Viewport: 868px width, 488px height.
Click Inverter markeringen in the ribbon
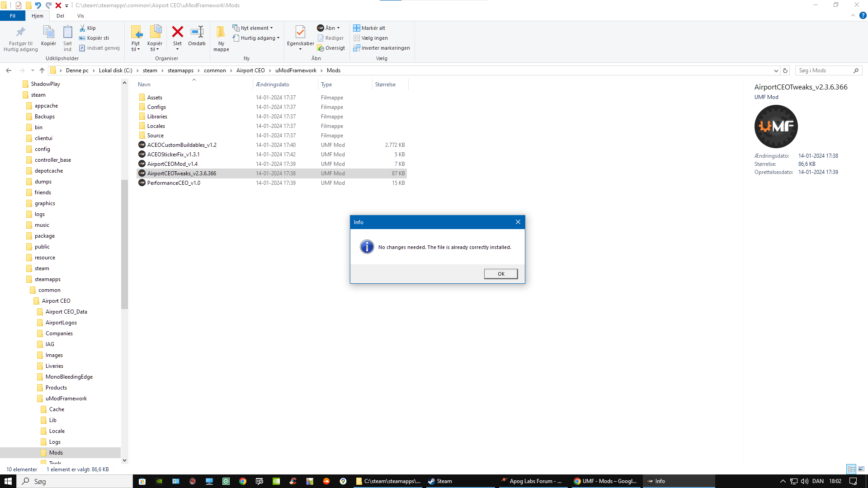[x=382, y=48]
